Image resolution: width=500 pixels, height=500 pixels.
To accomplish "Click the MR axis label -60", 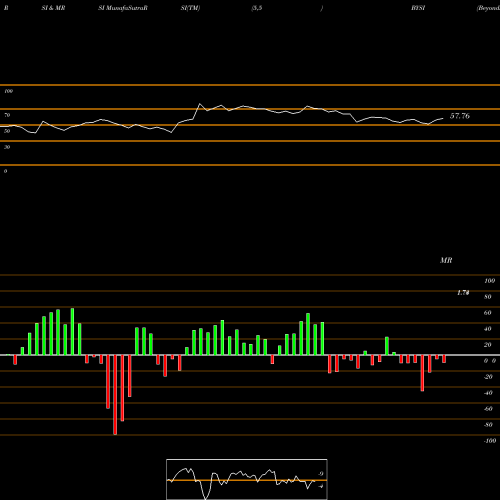I will (x=488, y=409).
